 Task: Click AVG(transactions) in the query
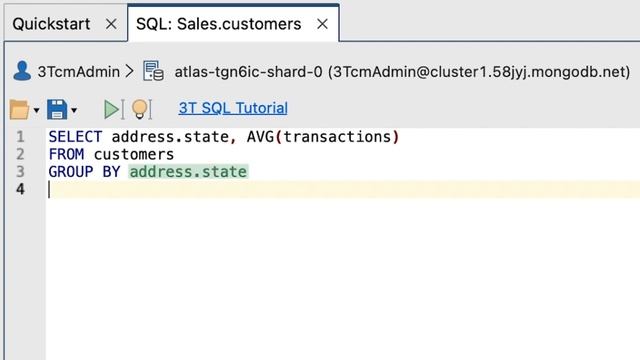(x=323, y=137)
